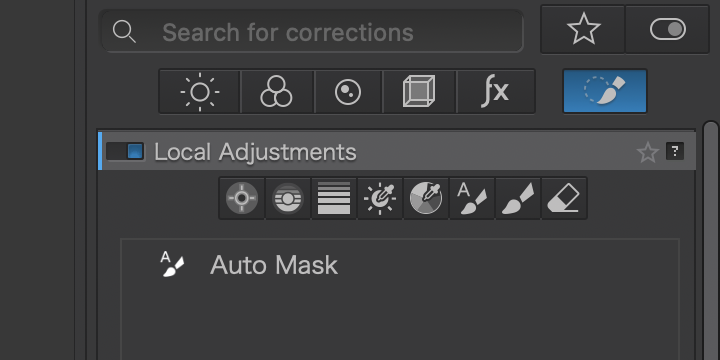Switch to the Geometry cube tab
This screenshot has height=360, width=720.
pyautogui.click(x=419, y=91)
